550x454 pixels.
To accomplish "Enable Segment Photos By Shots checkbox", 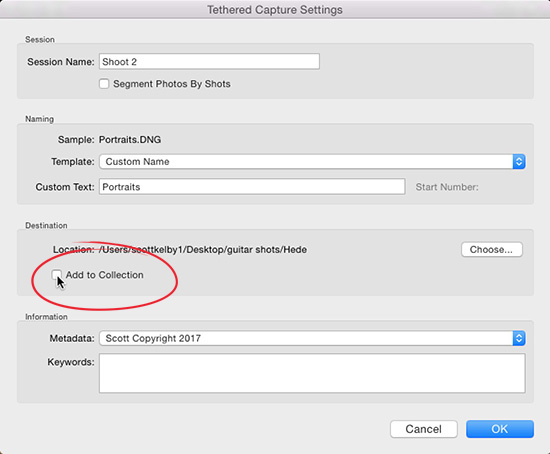I will [x=104, y=84].
